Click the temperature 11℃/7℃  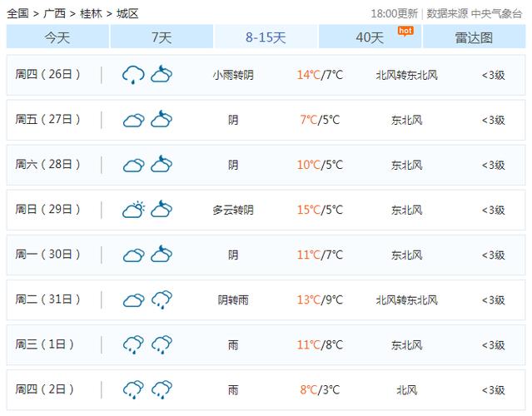pyautogui.click(x=320, y=255)
